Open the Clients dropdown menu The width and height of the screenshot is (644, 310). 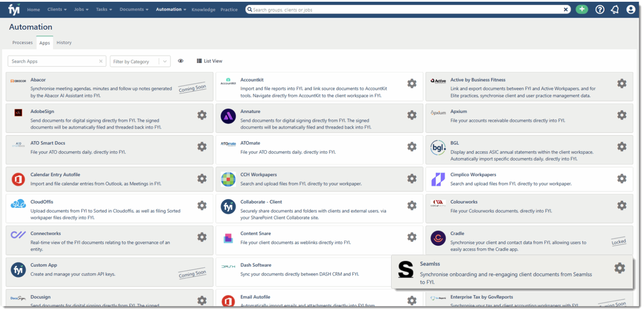click(57, 9)
